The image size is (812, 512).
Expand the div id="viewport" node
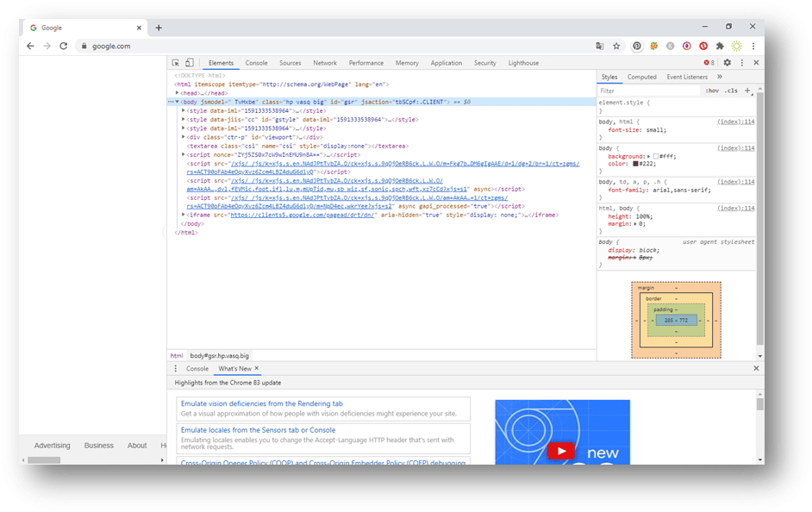tap(184, 137)
